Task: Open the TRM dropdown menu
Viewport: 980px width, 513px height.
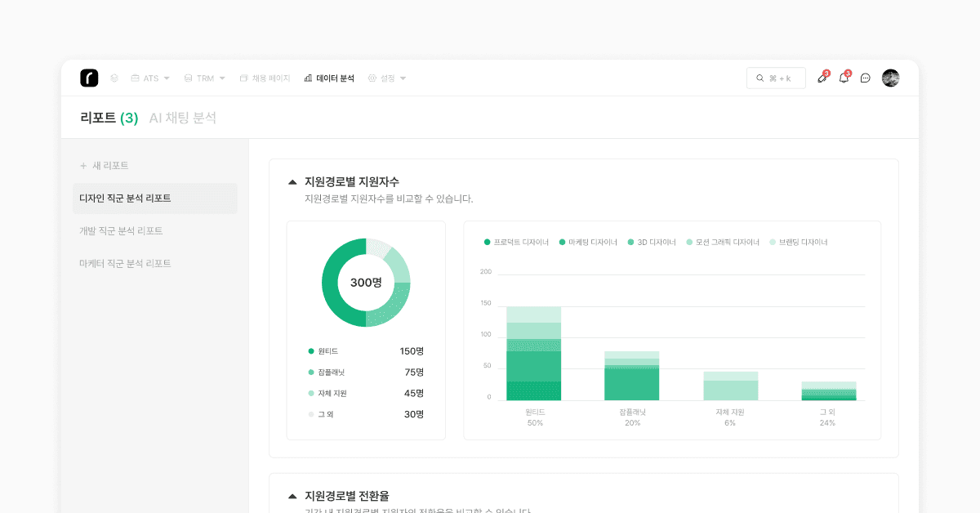Action: click(x=203, y=78)
